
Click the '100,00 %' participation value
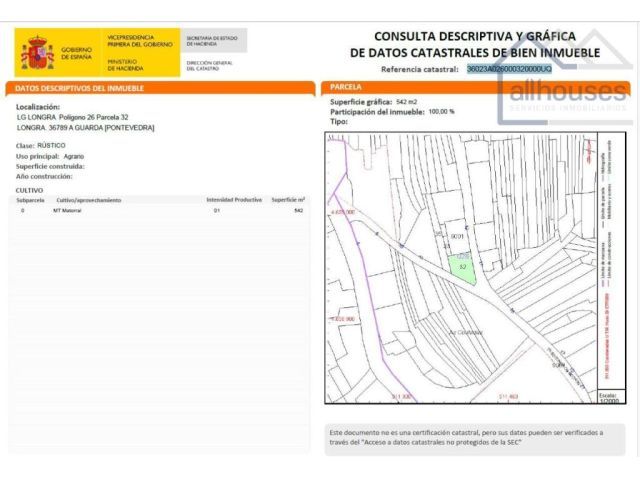coord(441,111)
